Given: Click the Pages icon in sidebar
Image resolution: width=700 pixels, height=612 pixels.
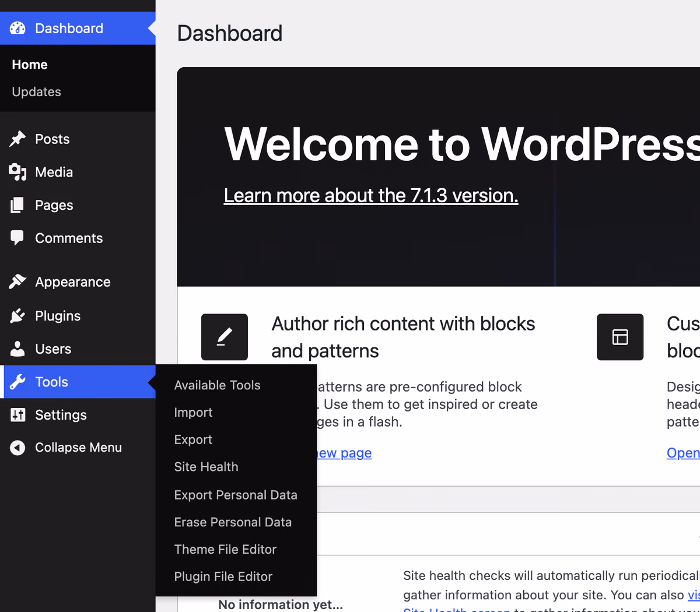Looking at the screenshot, I should [17, 205].
